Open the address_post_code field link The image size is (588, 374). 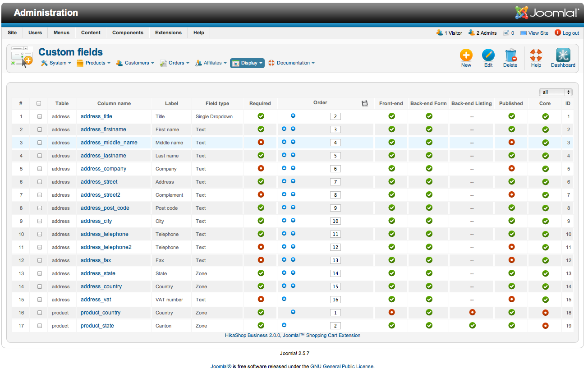tap(105, 208)
